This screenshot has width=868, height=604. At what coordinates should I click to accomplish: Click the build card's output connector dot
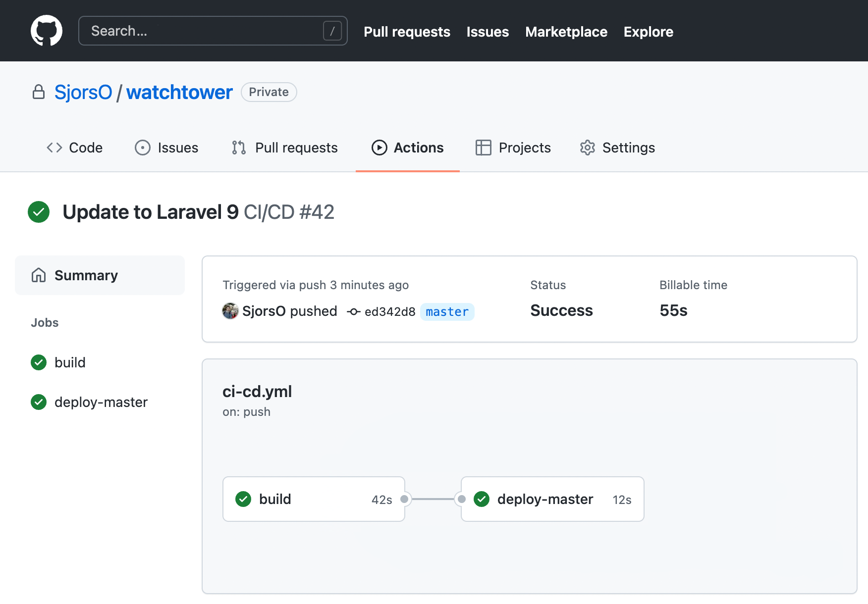tap(405, 499)
